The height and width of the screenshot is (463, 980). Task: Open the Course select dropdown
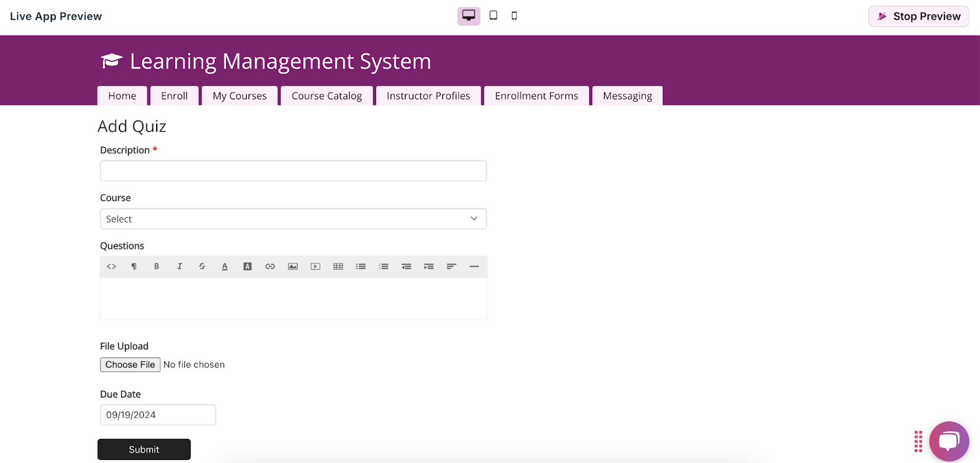[293, 219]
